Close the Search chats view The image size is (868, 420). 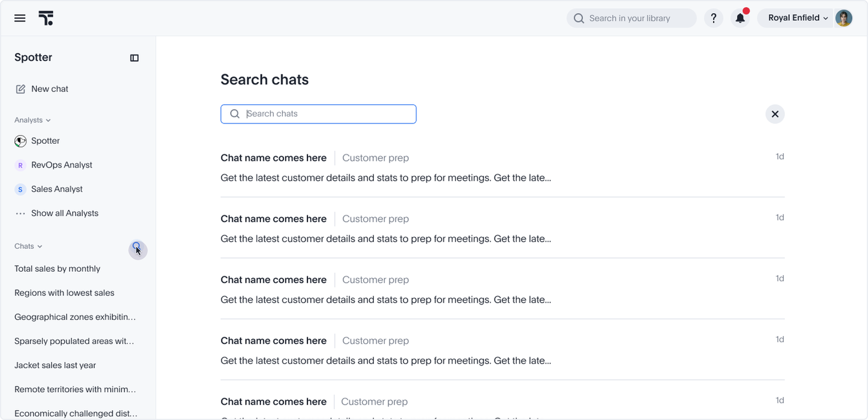[x=775, y=114]
